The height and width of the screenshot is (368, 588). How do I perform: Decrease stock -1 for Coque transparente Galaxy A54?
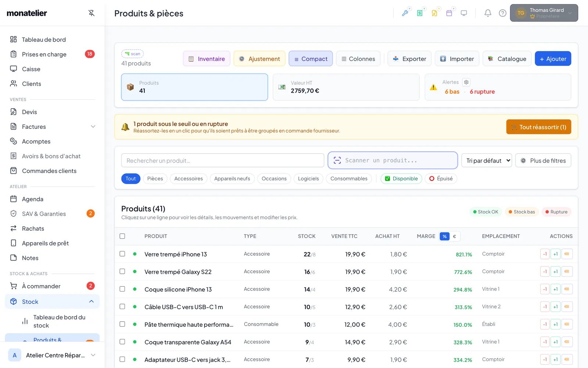click(545, 342)
